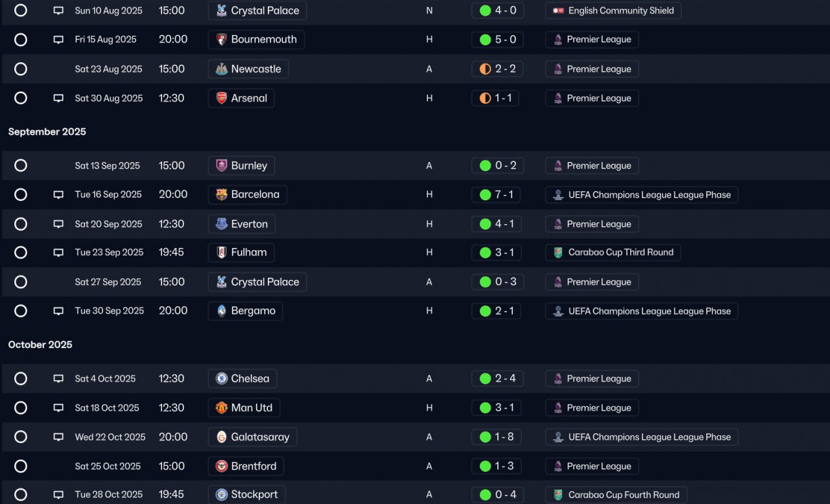Click the orange draw indicator for Arsenal match
This screenshot has width=830, height=504.
[485, 98]
